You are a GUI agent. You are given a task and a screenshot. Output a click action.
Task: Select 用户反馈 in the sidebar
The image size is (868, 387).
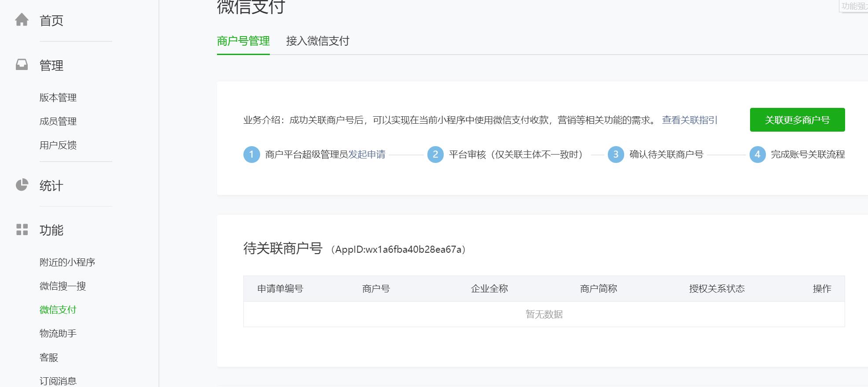(58, 145)
